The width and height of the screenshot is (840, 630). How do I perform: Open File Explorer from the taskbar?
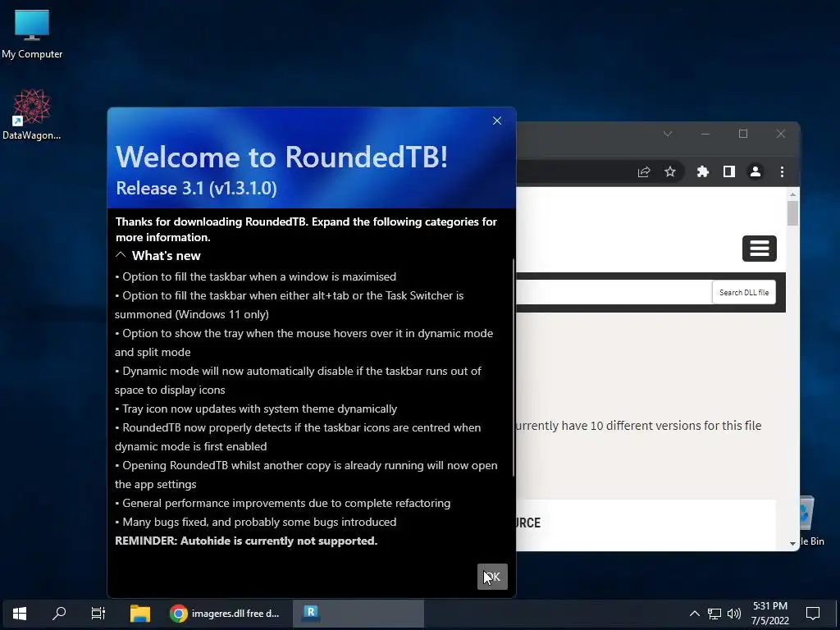click(x=139, y=614)
